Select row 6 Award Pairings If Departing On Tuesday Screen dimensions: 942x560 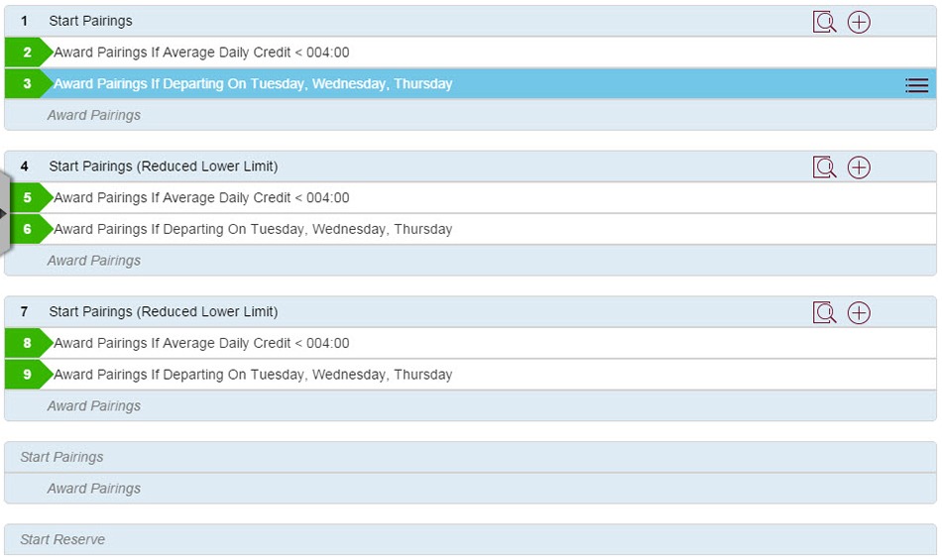coord(470,229)
